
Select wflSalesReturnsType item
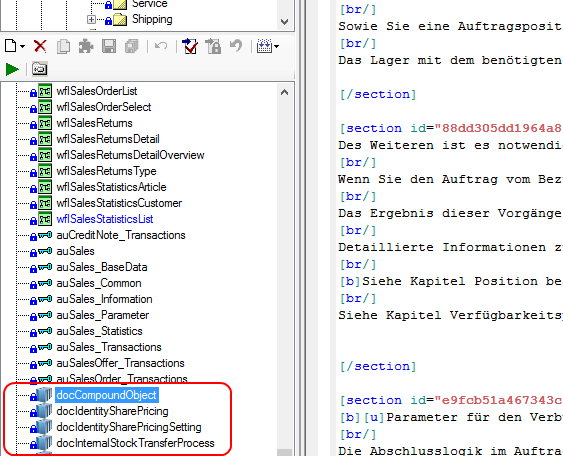(x=106, y=171)
